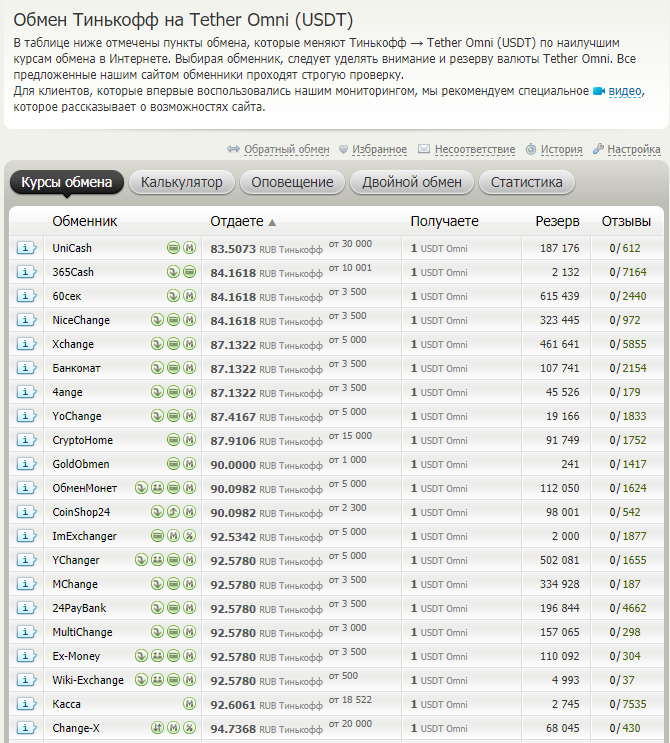Open info icon for Касса row
This screenshot has height=743, width=670.
27,704
